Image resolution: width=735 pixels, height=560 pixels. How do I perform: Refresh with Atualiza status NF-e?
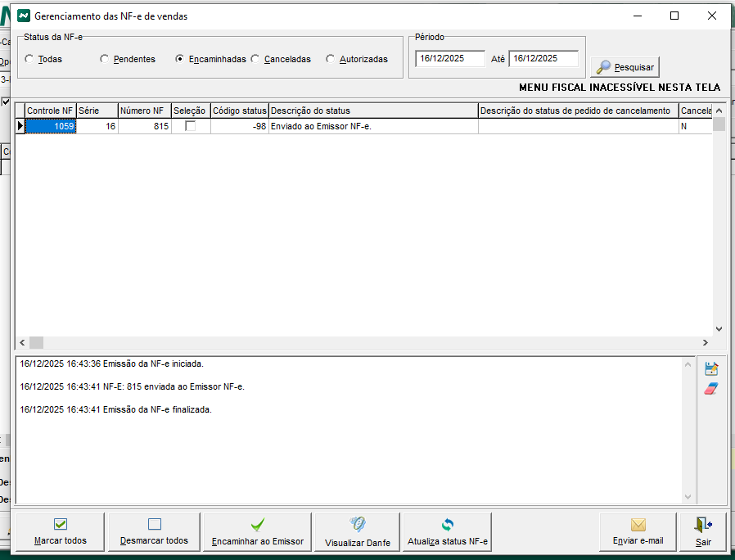pos(447,531)
